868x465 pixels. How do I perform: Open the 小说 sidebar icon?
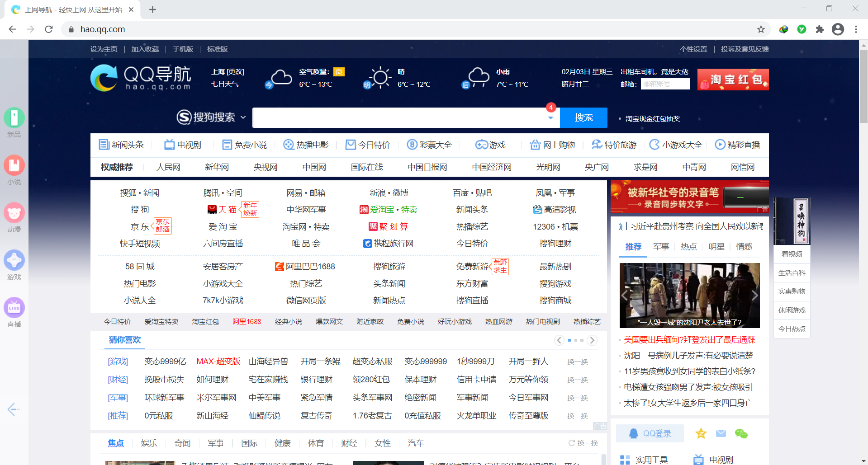pos(14,165)
